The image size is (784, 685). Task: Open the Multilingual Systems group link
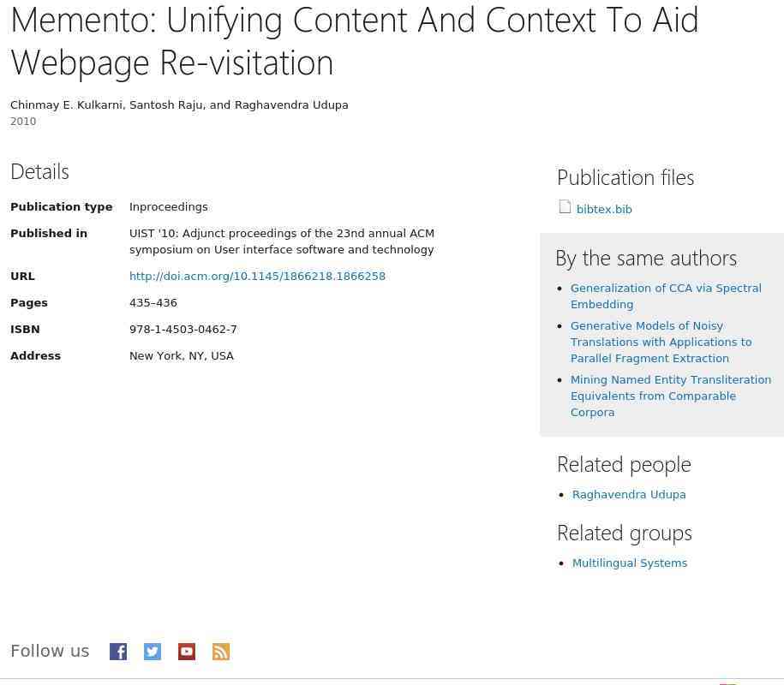point(630,563)
